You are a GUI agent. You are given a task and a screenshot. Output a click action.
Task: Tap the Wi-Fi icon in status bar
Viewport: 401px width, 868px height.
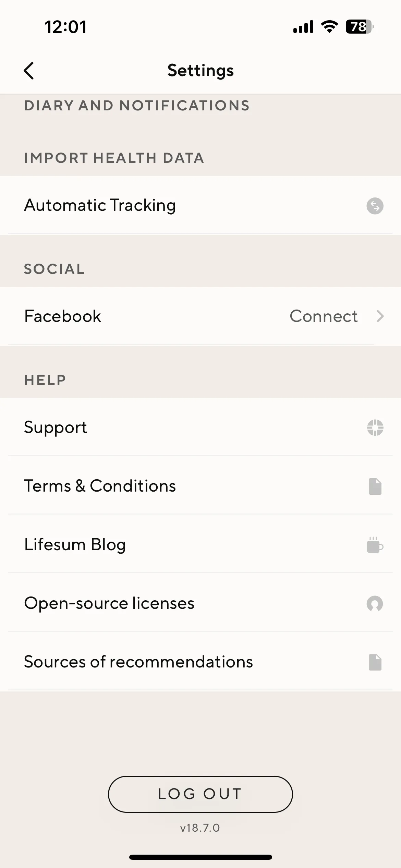(x=329, y=27)
